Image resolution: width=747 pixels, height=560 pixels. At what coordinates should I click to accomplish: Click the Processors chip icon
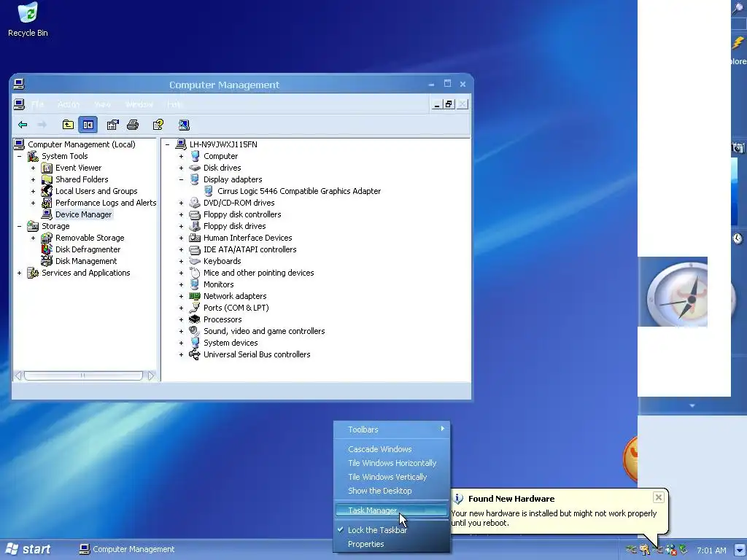194,319
